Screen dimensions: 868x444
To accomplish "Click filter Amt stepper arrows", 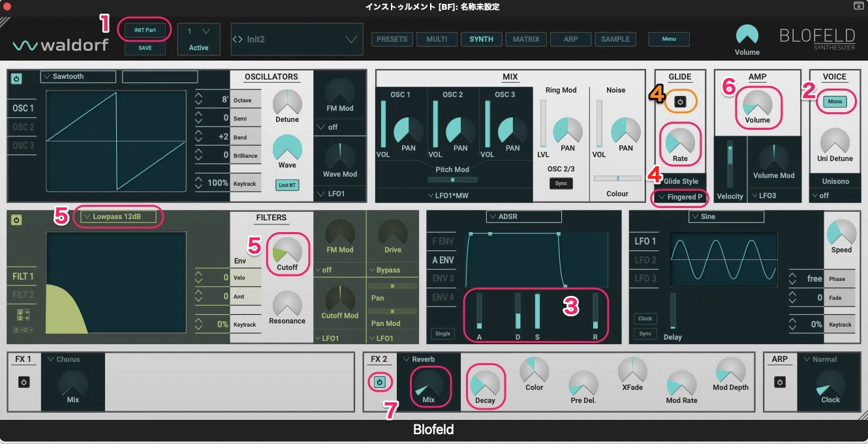I will (x=199, y=296).
